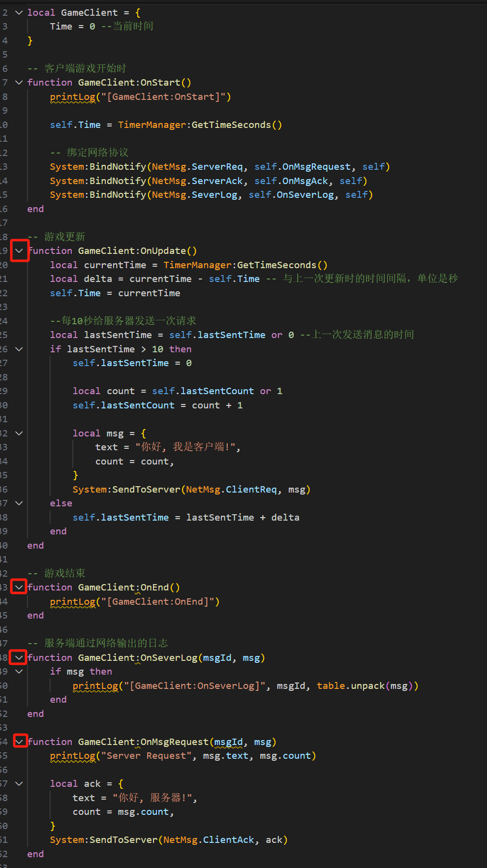Collapse the GameClient:OnUpdate function

(x=19, y=251)
